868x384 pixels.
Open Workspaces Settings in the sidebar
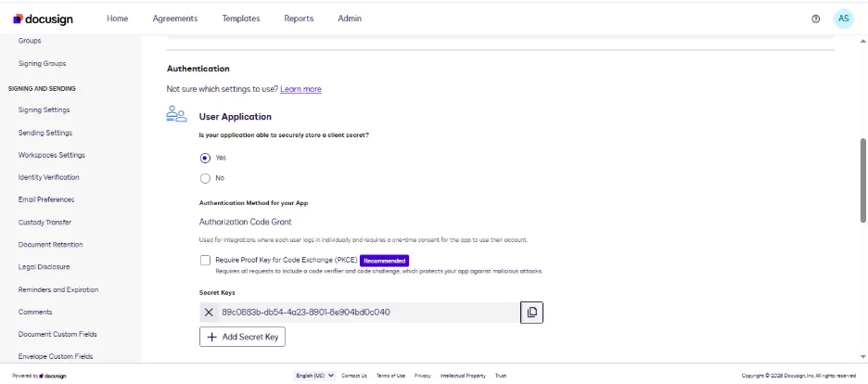[x=52, y=155]
